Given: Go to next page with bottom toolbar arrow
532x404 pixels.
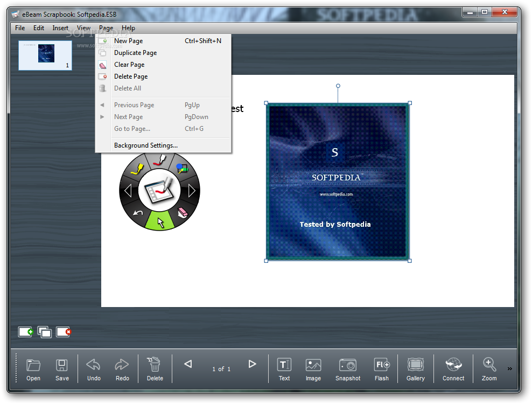Looking at the screenshot, I should [x=252, y=364].
